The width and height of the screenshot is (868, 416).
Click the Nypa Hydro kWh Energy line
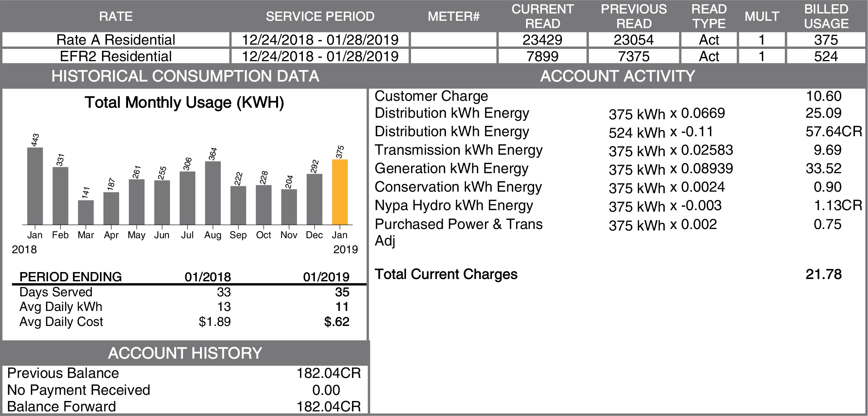(x=454, y=205)
